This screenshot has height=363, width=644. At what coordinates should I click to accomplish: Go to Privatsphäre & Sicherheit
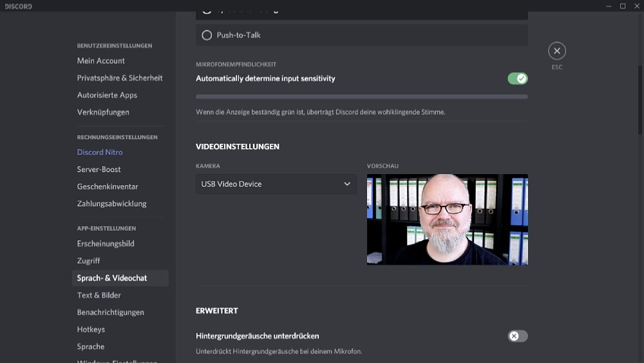point(120,78)
